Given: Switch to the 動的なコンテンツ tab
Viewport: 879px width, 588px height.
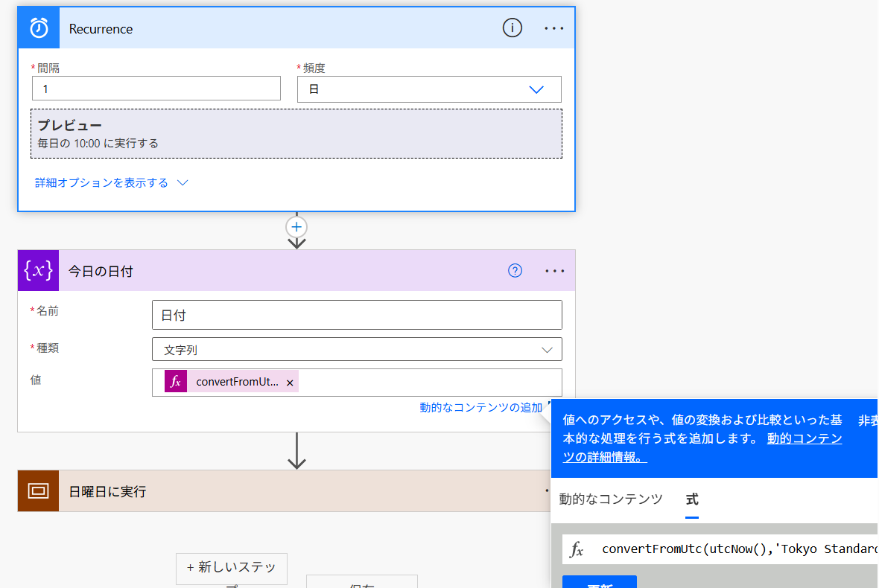Looking at the screenshot, I should [x=611, y=499].
